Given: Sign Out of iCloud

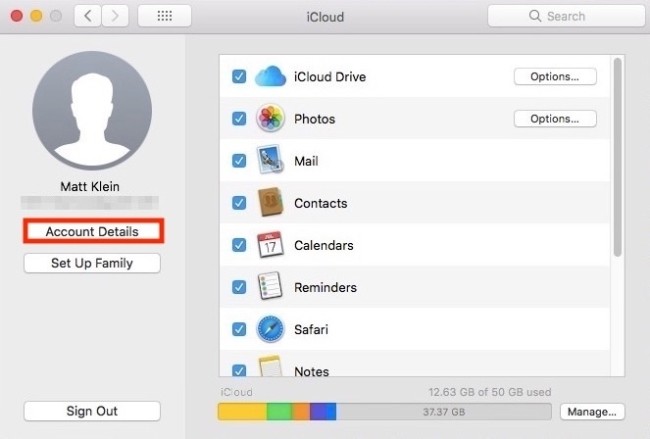Looking at the screenshot, I should [x=92, y=411].
